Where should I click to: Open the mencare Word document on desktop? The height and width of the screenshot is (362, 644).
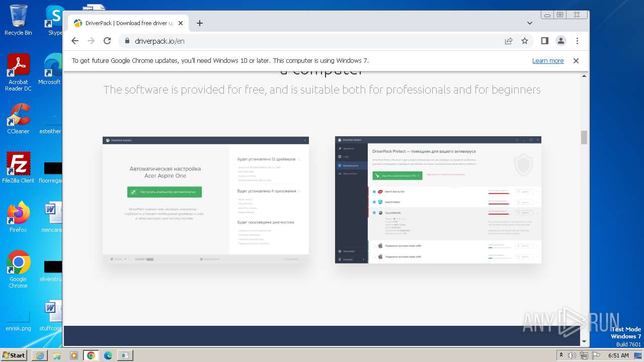tap(51, 217)
